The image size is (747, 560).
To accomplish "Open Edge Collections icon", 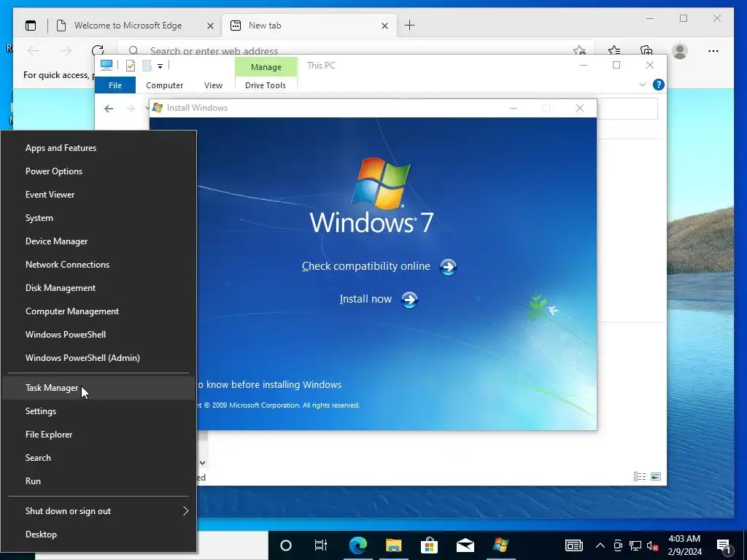I will pyautogui.click(x=646, y=50).
